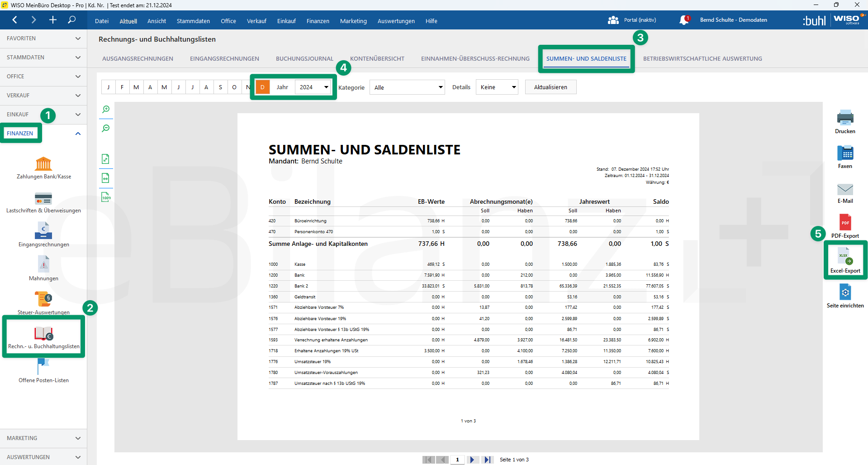Open Steuer-Auswertungen

(x=43, y=299)
